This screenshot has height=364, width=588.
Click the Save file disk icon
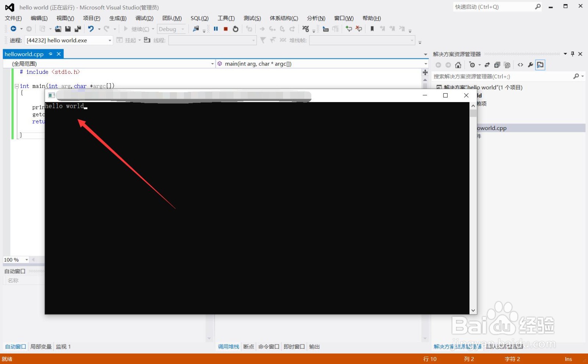68,29
